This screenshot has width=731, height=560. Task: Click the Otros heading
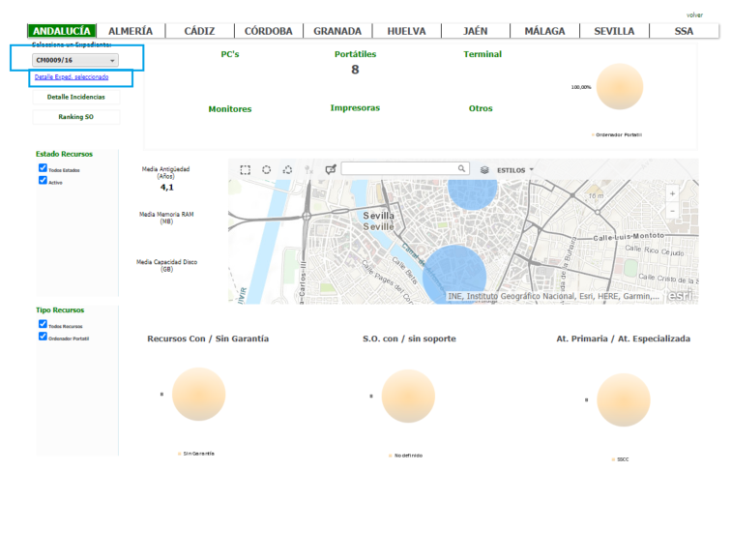(481, 108)
